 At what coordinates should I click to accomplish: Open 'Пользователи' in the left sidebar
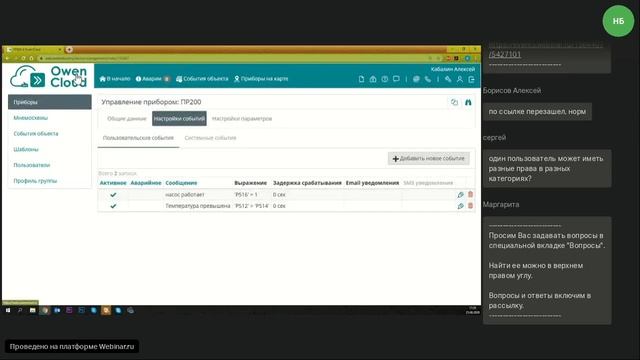click(x=31, y=165)
